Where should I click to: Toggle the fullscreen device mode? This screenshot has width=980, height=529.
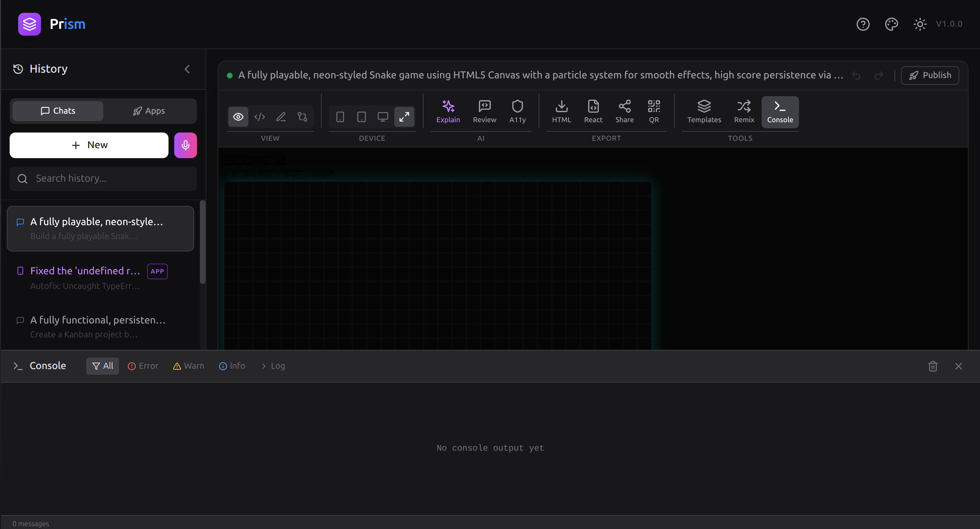[x=404, y=117]
